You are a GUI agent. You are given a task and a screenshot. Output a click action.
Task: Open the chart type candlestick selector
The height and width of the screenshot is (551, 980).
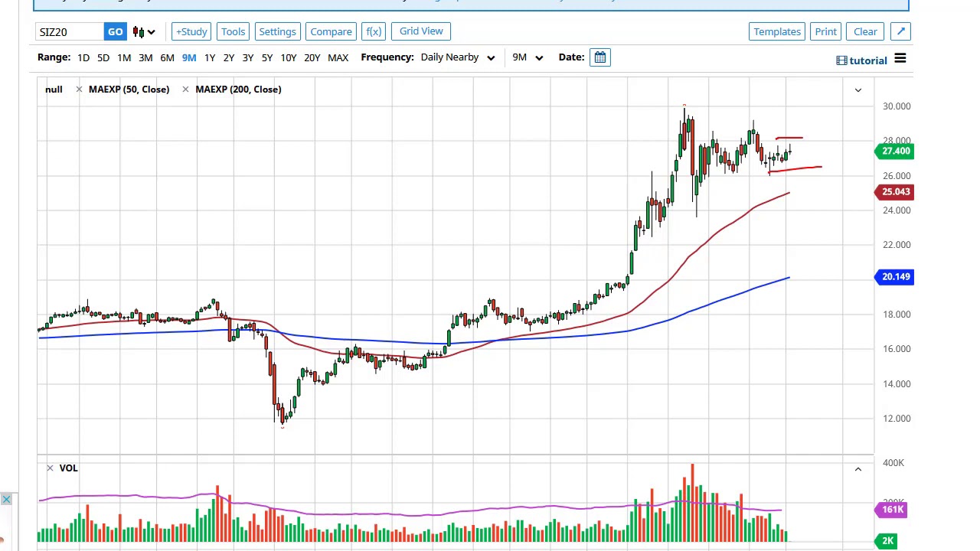pyautogui.click(x=144, y=31)
